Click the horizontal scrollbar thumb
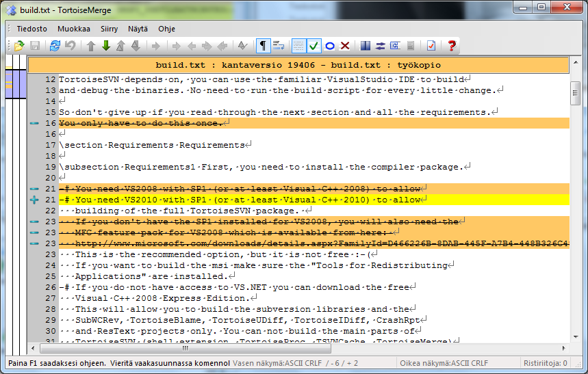588x374 pixels. [x=186, y=348]
